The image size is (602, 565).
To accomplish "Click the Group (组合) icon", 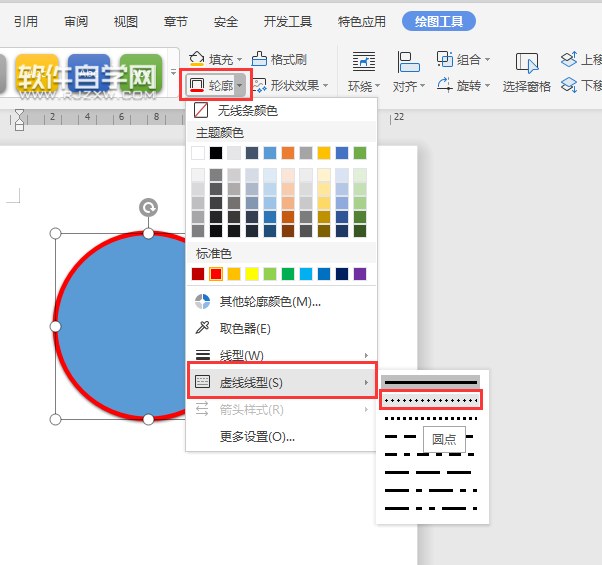I will (445, 59).
